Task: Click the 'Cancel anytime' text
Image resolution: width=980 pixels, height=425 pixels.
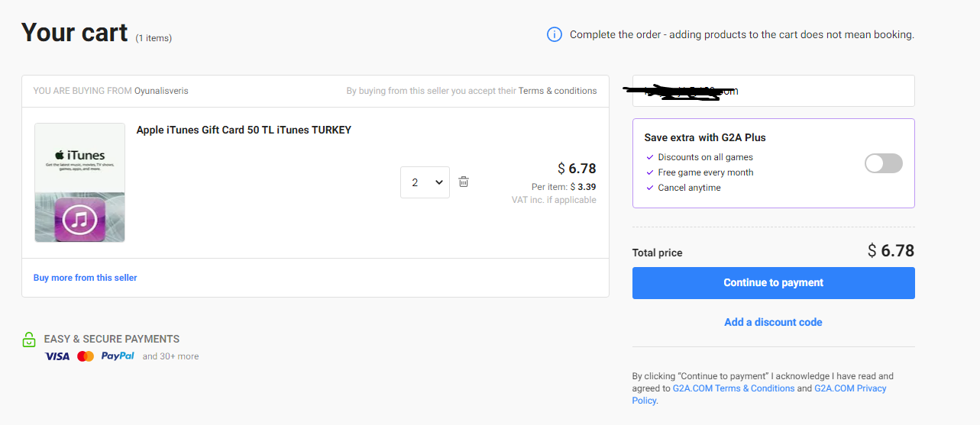Action: (689, 188)
